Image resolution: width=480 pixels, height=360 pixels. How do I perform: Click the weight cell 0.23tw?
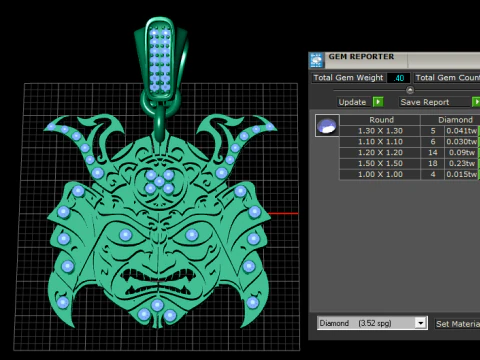pyautogui.click(x=462, y=163)
